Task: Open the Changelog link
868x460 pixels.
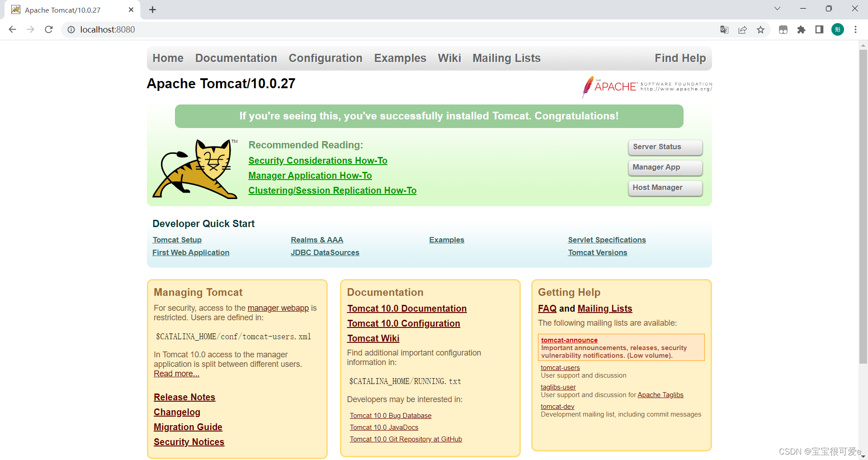Action: tap(177, 412)
